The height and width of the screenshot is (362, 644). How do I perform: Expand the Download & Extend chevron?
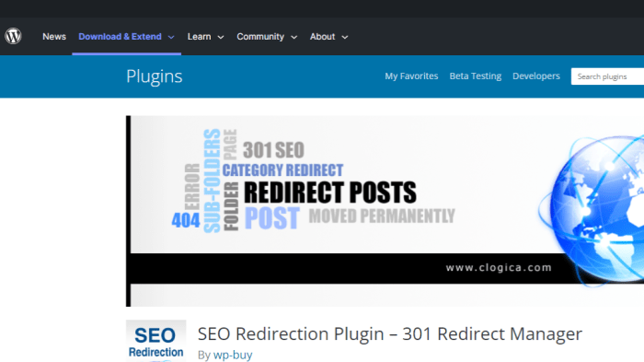pyautogui.click(x=171, y=37)
